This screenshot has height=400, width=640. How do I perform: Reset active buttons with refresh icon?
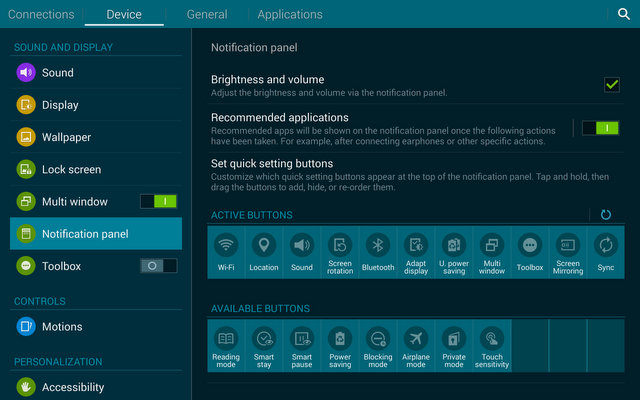click(x=606, y=215)
